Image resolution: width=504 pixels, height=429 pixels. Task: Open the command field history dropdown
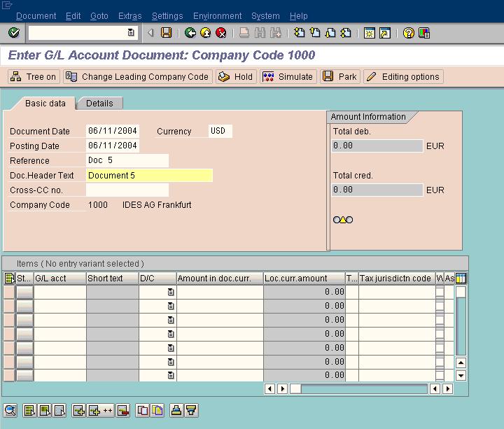click(x=131, y=33)
